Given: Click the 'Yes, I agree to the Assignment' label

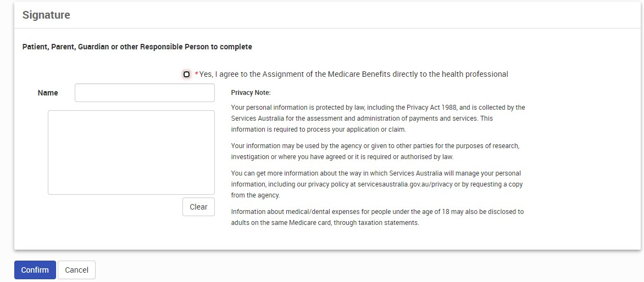Looking at the screenshot, I should (x=354, y=74).
